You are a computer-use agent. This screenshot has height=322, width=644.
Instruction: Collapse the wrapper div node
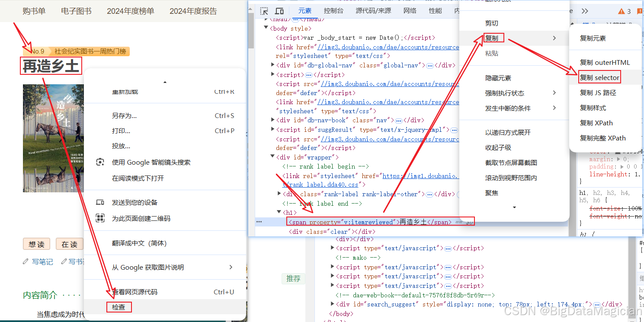272,157
